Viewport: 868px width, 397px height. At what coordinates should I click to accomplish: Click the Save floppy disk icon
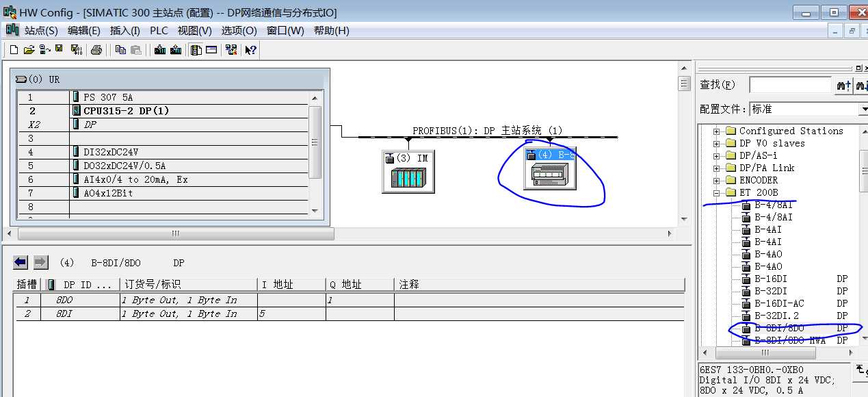[60, 50]
